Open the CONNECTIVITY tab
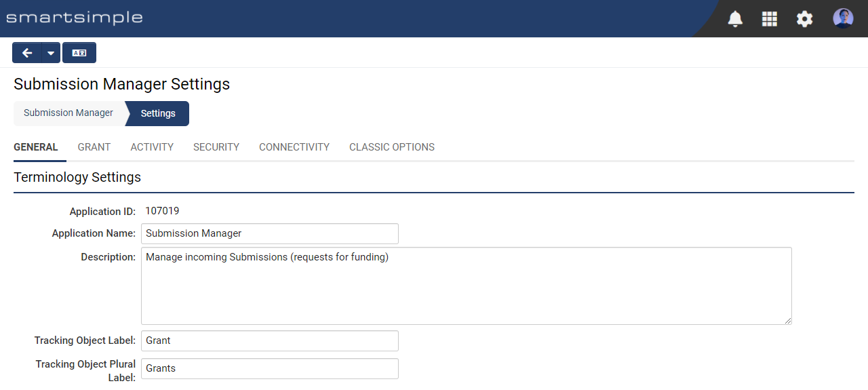This screenshot has width=868, height=390. point(294,147)
